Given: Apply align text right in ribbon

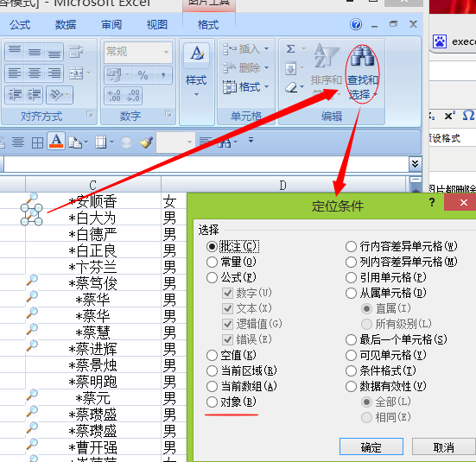Looking at the screenshot, I should [x=54, y=73].
